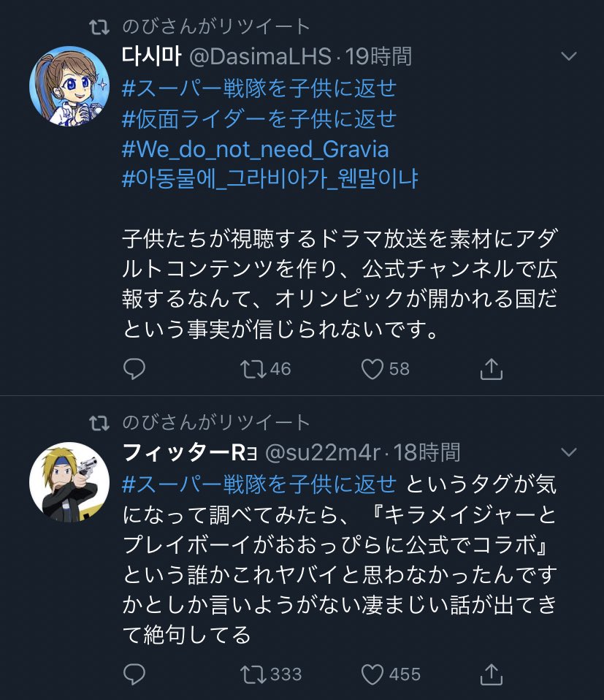Open フィッターR profile avatar with gun
Screen dimensions: 604x700
pos(69,482)
